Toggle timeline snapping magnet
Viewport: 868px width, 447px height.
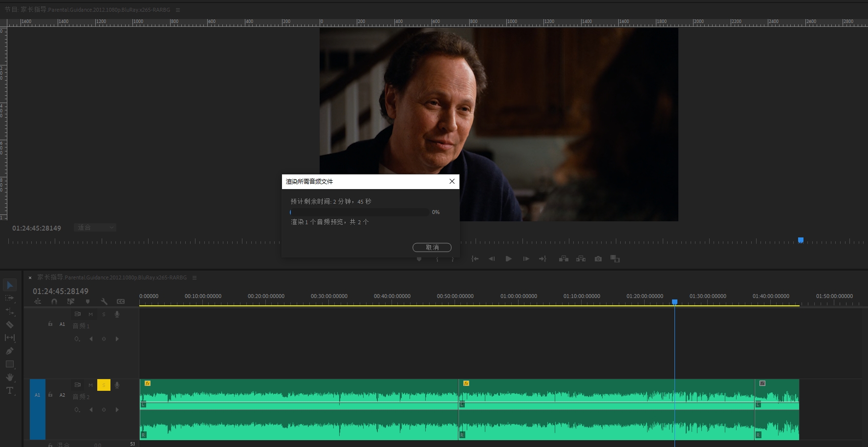point(54,301)
